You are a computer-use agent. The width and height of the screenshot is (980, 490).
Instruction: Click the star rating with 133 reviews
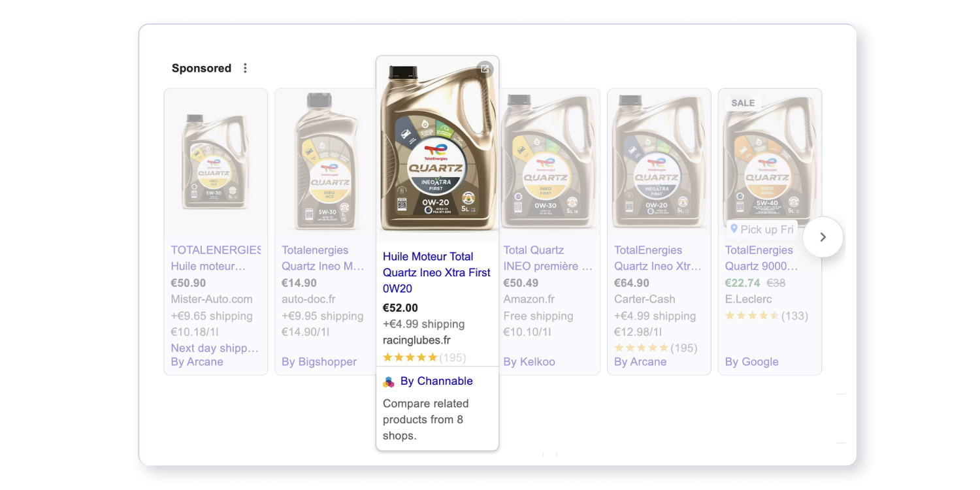pos(752,316)
